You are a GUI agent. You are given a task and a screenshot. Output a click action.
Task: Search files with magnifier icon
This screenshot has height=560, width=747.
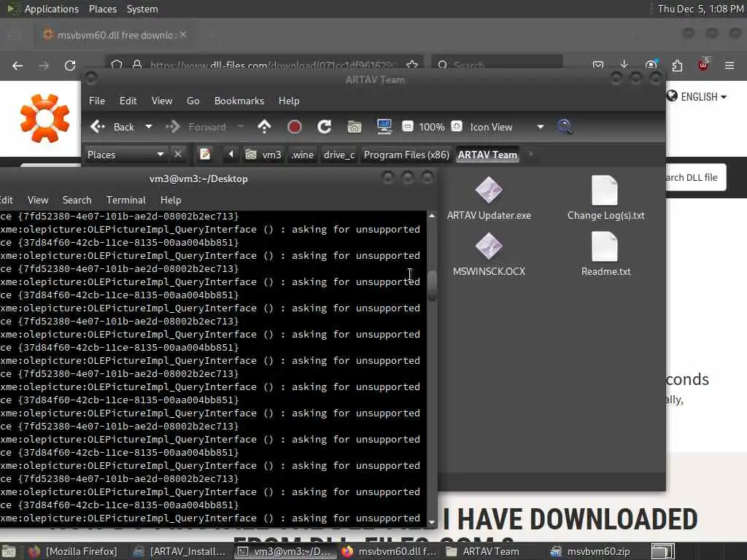(565, 127)
